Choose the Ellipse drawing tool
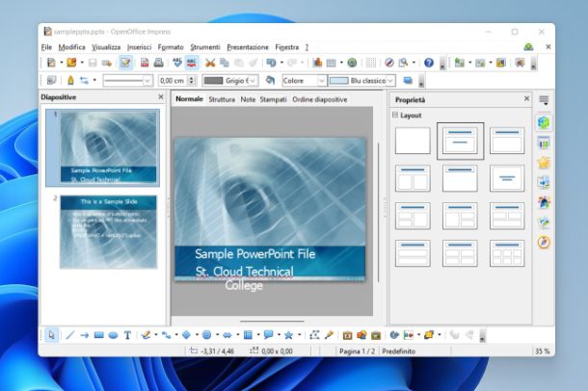 [113, 335]
